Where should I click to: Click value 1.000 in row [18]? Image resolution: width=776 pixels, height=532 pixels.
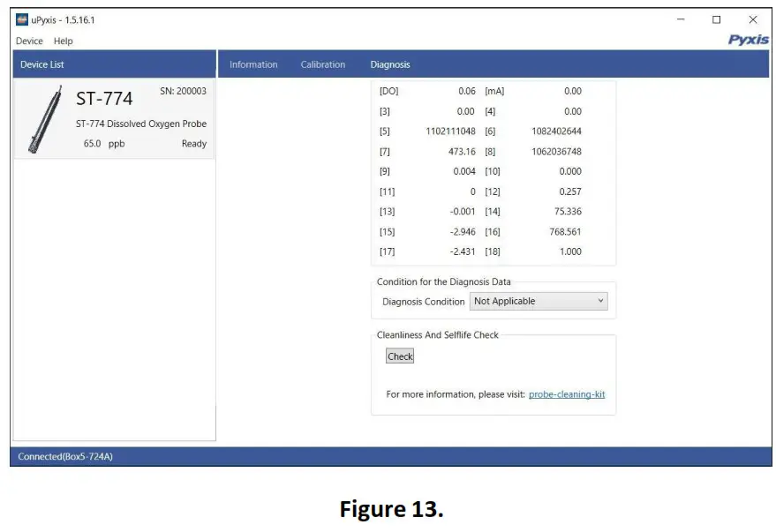[x=570, y=251]
